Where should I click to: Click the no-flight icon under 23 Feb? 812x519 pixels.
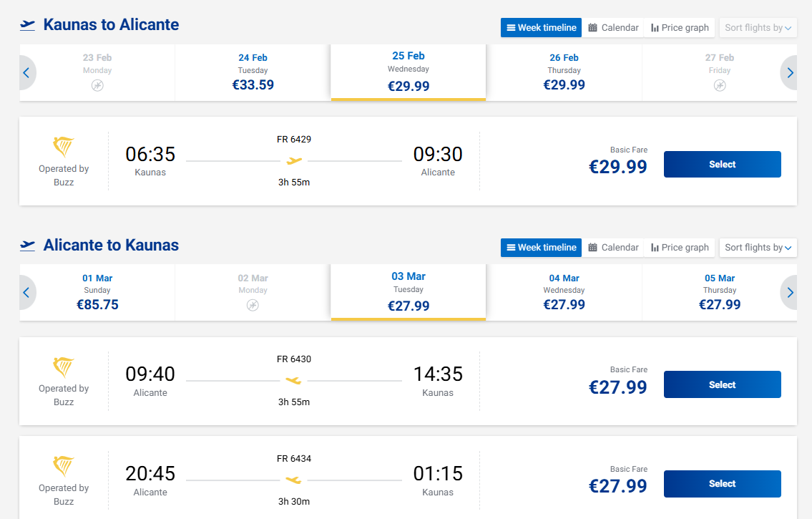click(97, 86)
